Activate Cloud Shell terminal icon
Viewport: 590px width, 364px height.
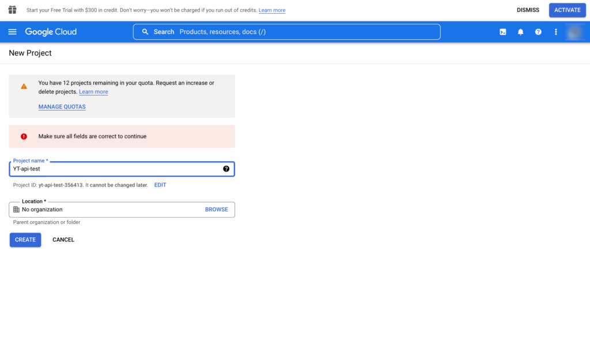pyautogui.click(x=503, y=32)
